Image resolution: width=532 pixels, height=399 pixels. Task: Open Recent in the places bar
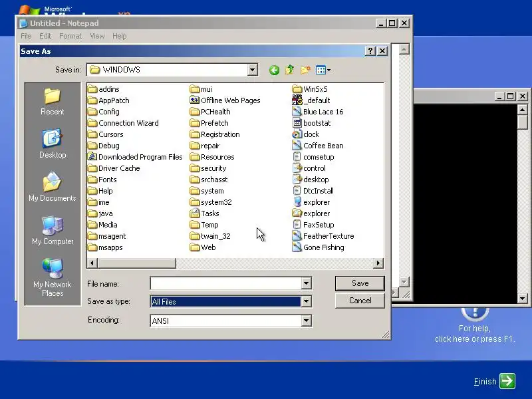click(x=53, y=102)
